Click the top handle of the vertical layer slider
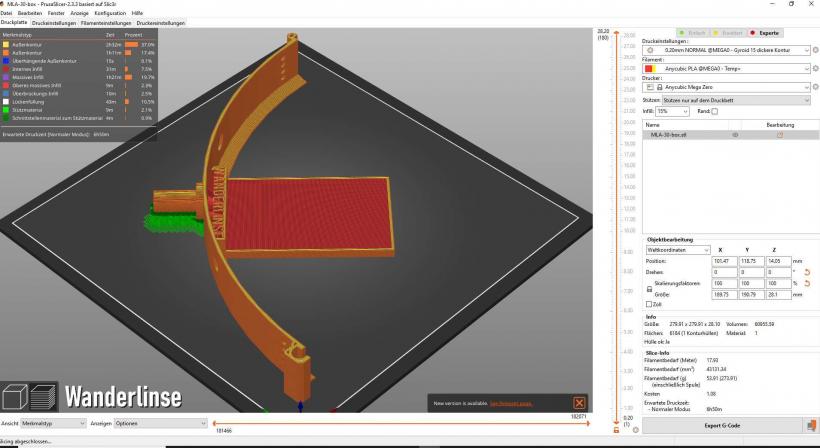The height and width of the screenshot is (448, 820). (x=617, y=33)
